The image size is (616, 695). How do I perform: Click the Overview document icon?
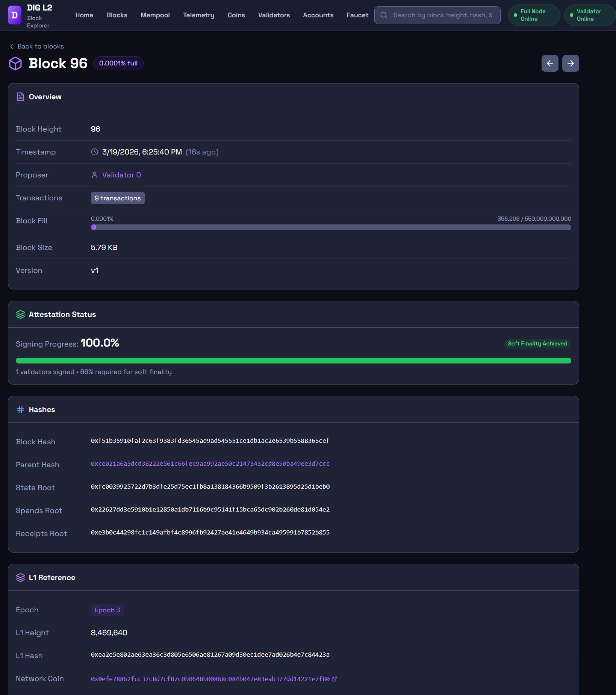[x=20, y=97]
